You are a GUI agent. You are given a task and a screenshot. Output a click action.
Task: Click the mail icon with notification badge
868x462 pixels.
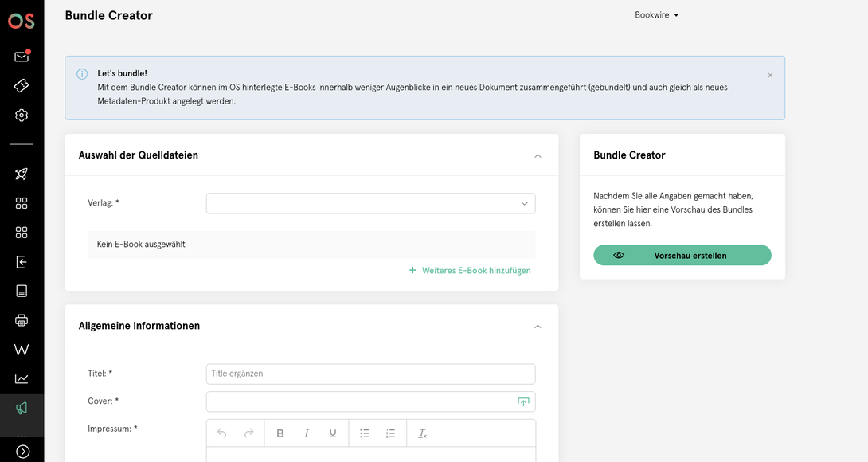coord(21,56)
